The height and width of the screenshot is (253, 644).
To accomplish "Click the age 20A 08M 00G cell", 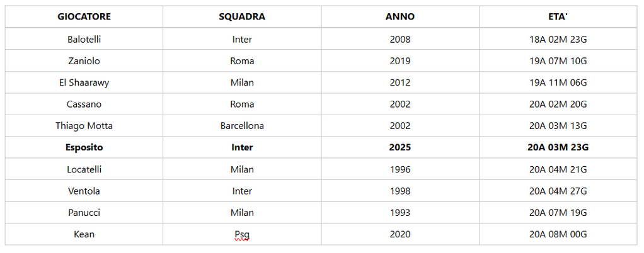I will tap(558, 234).
